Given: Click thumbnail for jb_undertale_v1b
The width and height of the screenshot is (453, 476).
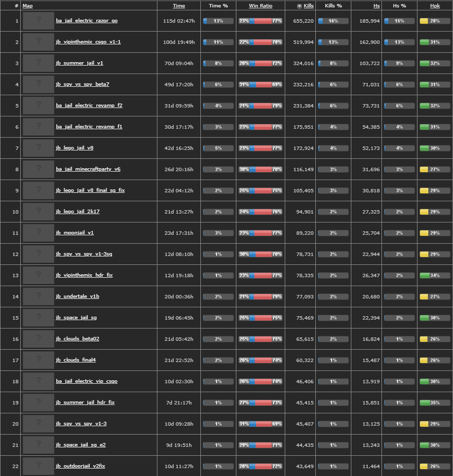Looking at the screenshot, I should (x=38, y=296).
